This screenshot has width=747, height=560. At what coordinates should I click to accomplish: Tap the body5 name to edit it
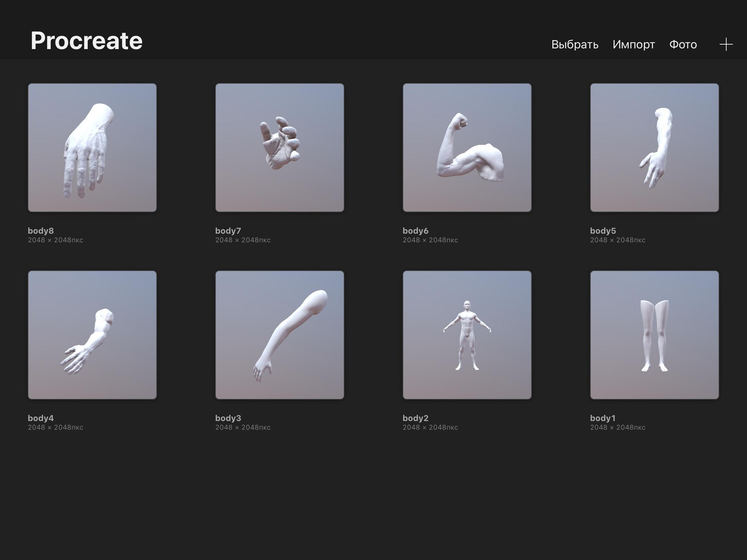tap(603, 231)
